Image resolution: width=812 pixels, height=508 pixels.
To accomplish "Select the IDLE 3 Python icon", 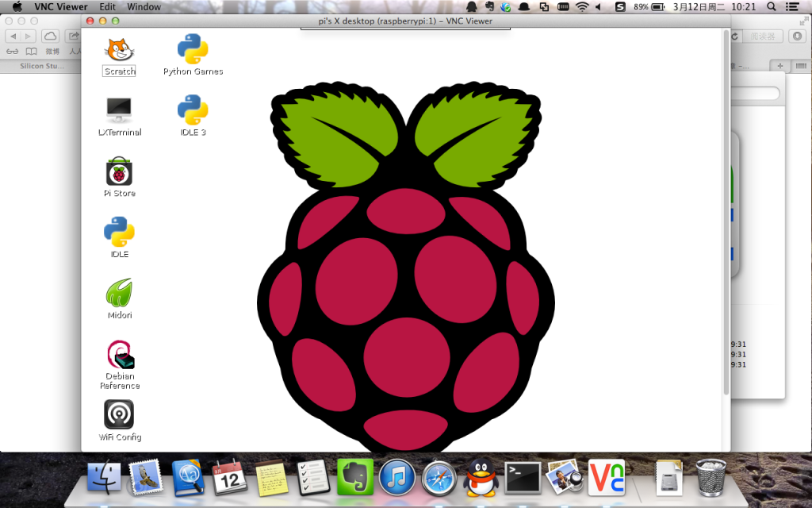I will (x=193, y=110).
